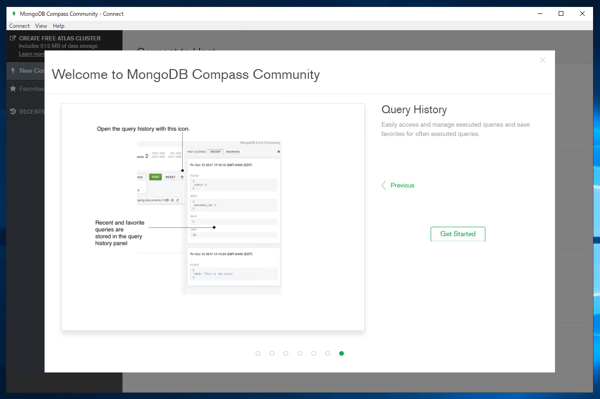The image size is (600, 399).
Task: Click the Query History illustration thumbnail
Action: tap(213, 217)
